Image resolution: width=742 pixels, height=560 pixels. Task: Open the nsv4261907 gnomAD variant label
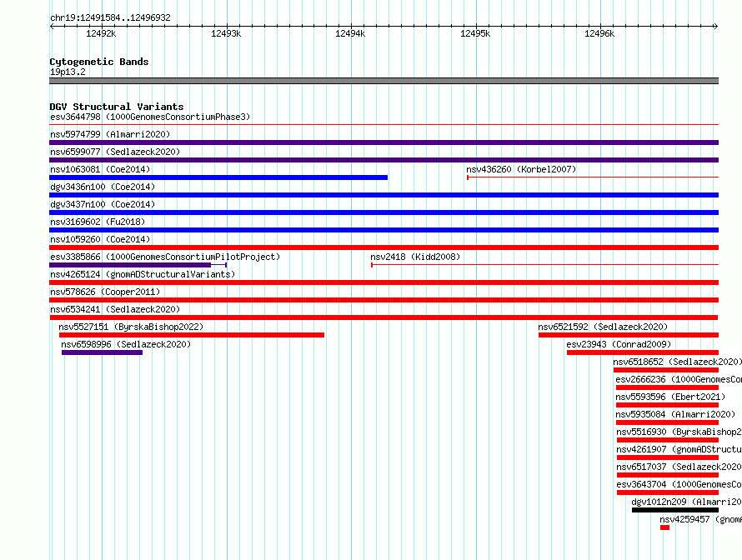coord(679,449)
